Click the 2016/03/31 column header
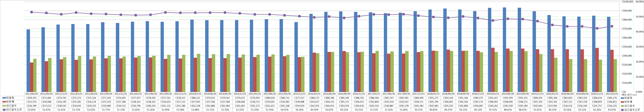 (315, 94)
